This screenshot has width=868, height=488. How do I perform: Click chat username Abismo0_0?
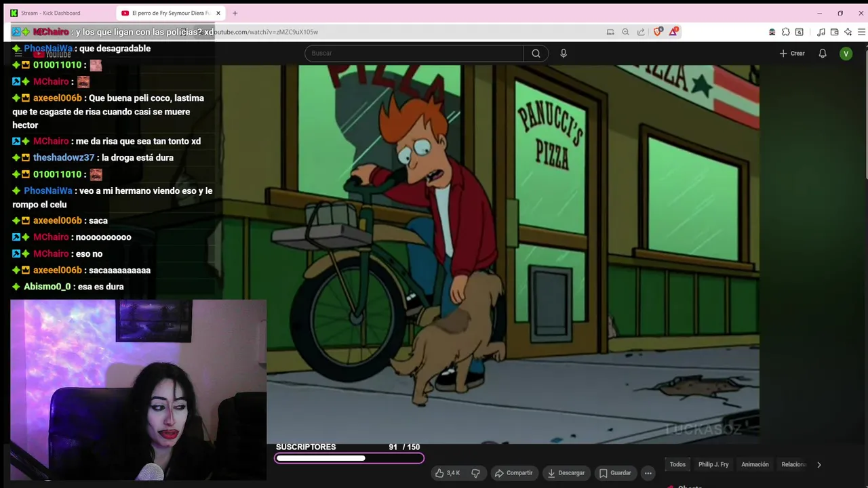pyautogui.click(x=47, y=287)
